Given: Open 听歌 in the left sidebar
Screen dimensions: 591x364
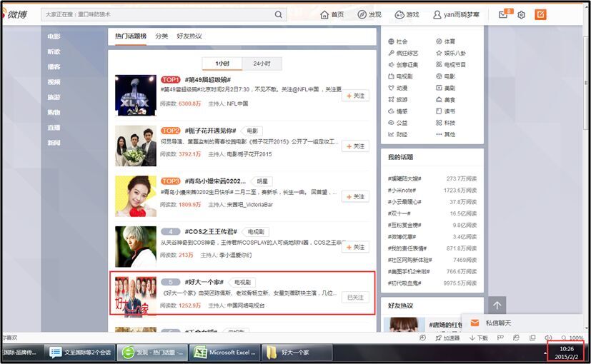Looking at the screenshot, I should (54, 51).
